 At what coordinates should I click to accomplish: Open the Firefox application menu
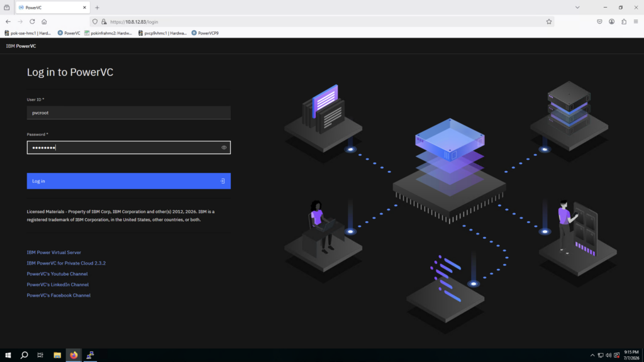(x=636, y=22)
